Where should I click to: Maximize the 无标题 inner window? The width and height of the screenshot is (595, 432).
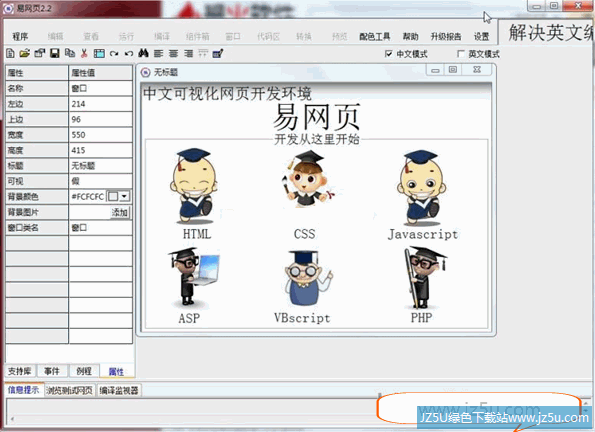tap(453, 70)
